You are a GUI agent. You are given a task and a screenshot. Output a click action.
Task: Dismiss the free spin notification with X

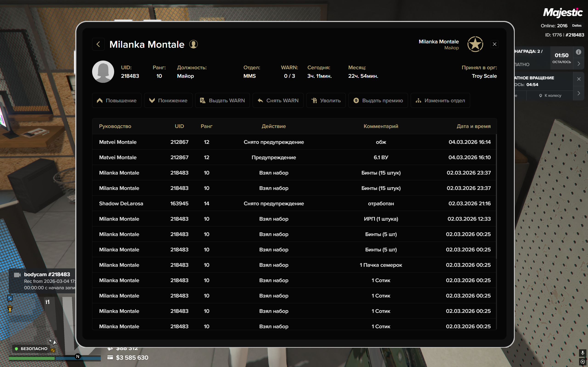tap(579, 79)
